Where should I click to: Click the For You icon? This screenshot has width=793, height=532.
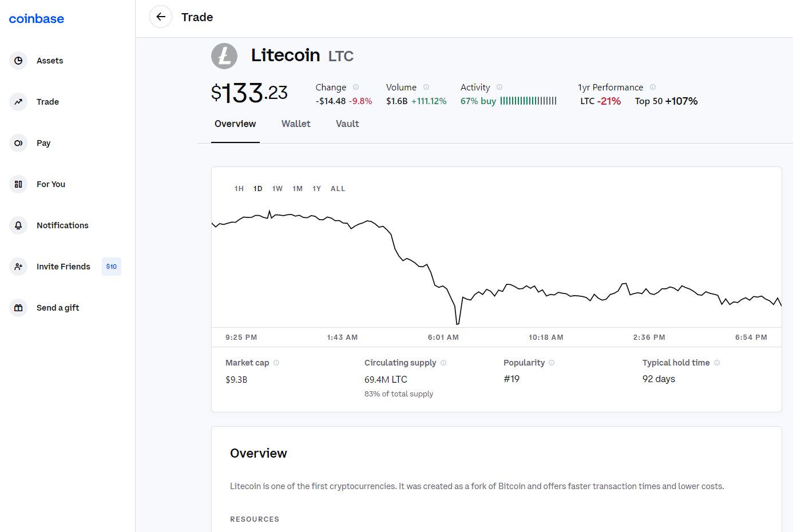[18, 184]
